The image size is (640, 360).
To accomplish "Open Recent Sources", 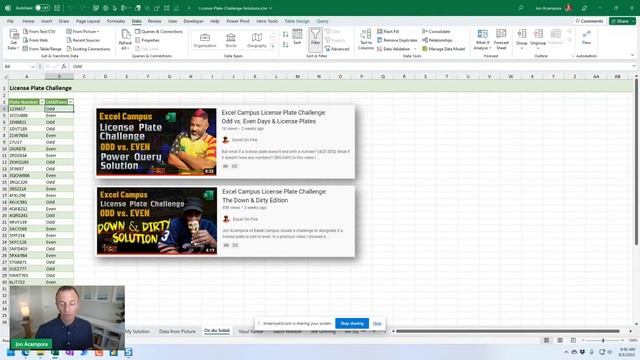I will coord(83,40).
